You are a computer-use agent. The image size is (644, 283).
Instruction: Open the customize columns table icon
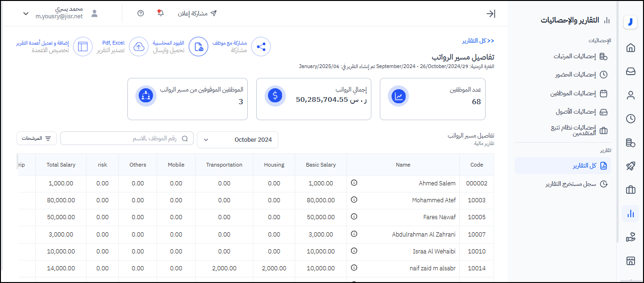point(83,46)
